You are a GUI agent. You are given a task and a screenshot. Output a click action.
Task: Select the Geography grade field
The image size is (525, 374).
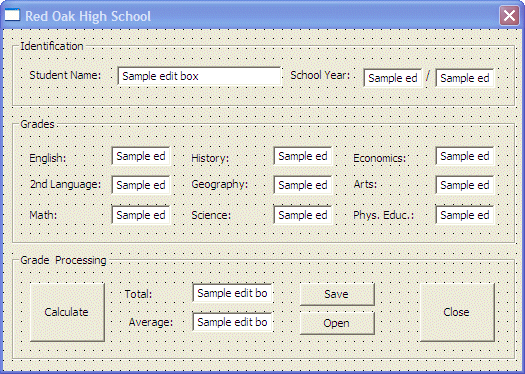pos(303,185)
